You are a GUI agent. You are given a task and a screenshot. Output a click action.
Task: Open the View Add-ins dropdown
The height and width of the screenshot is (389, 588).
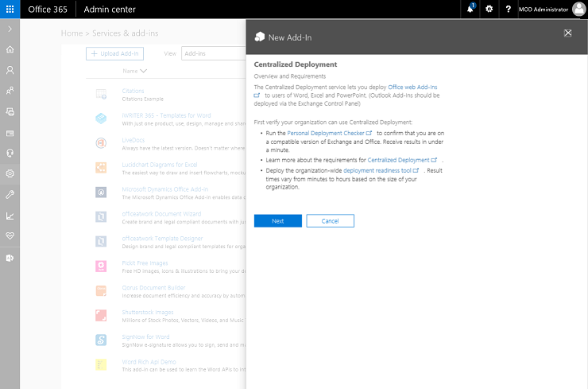[x=212, y=54]
